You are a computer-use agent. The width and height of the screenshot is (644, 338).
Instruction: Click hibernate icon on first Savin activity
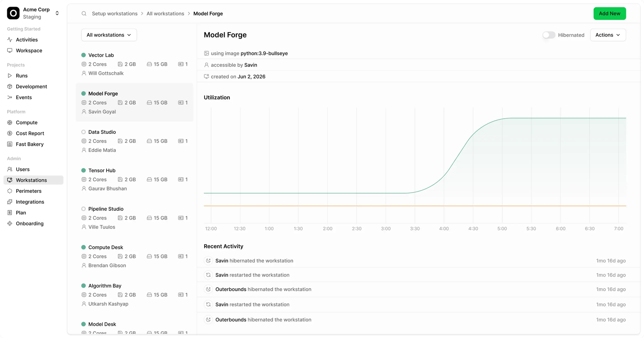click(208, 261)
